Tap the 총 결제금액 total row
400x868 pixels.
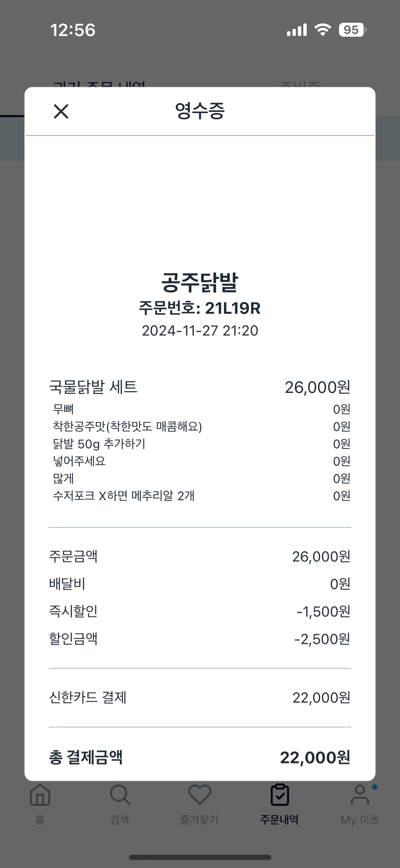click(x=200, y=757)
